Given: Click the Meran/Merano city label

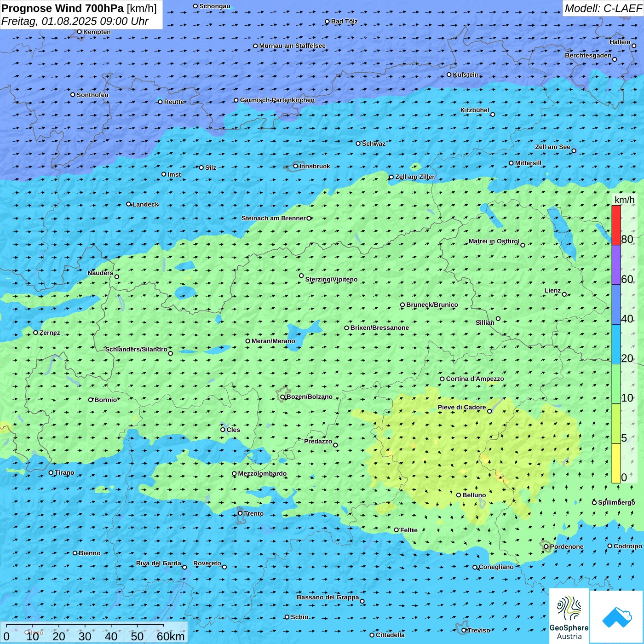Looking at the screenshot, I should [x=273, y=341].
